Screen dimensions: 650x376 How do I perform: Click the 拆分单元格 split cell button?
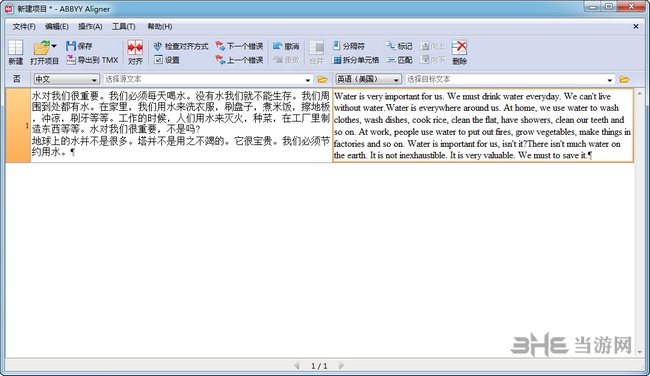coord(356,60)
